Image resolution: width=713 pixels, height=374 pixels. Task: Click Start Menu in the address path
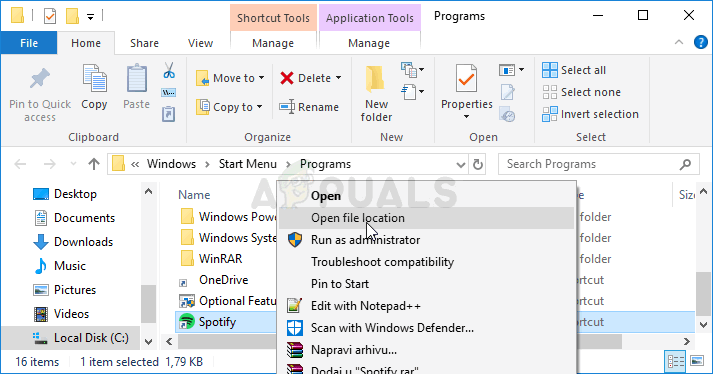[x=247, y=164]
